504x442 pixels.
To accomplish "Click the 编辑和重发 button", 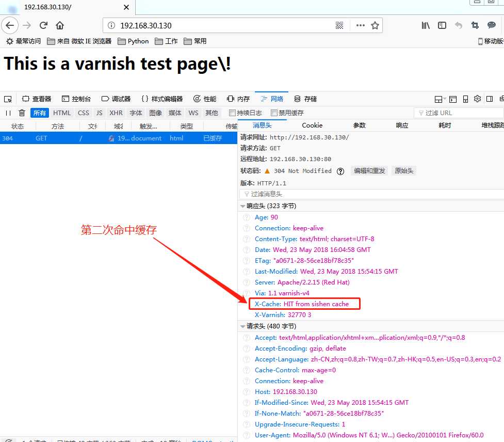I will tap(369, 171).
